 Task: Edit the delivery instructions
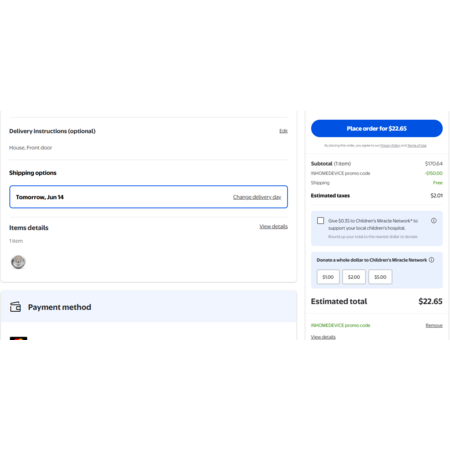click(283, 131)
